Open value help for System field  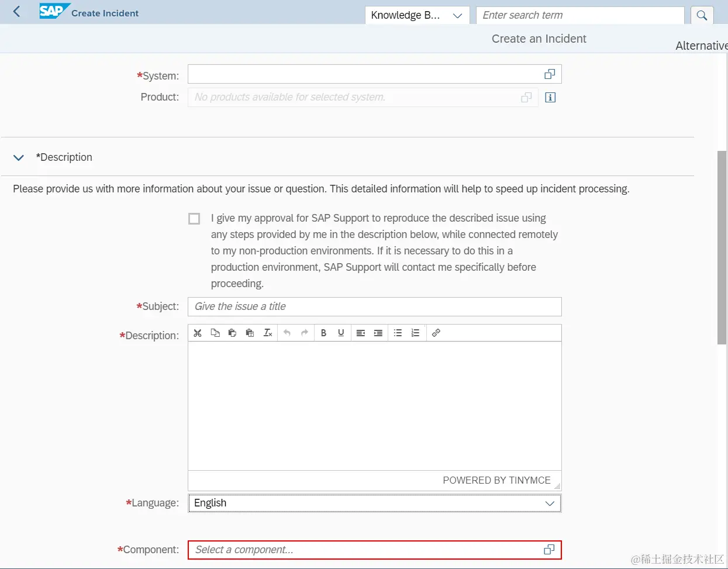pyautogui.click(x=549, y=74)
